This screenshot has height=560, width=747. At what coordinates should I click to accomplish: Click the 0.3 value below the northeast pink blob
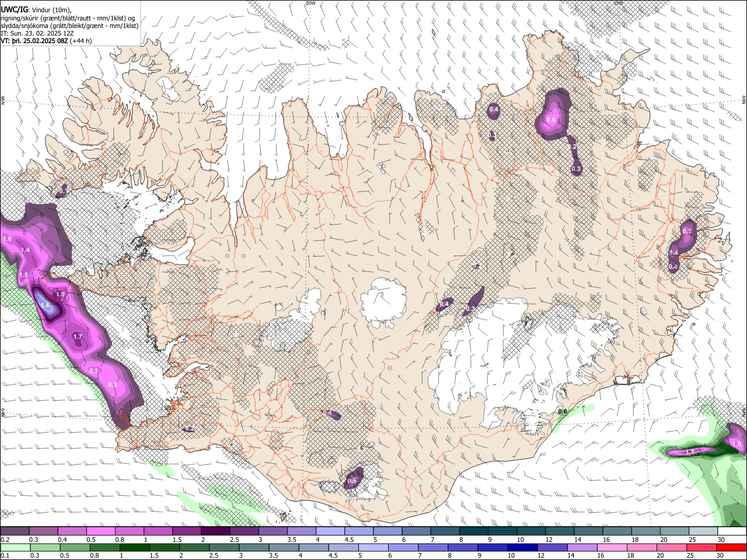click(576, 169)
